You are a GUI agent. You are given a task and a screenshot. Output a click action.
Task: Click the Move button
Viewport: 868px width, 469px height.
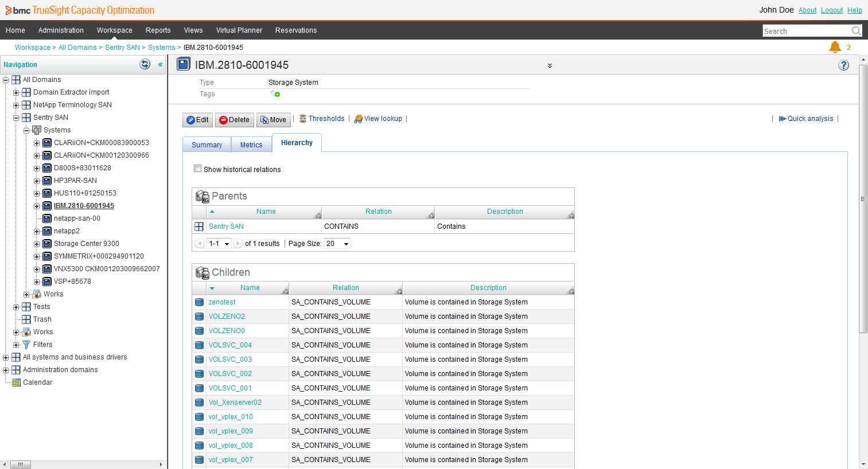click(x=273, y=120)
